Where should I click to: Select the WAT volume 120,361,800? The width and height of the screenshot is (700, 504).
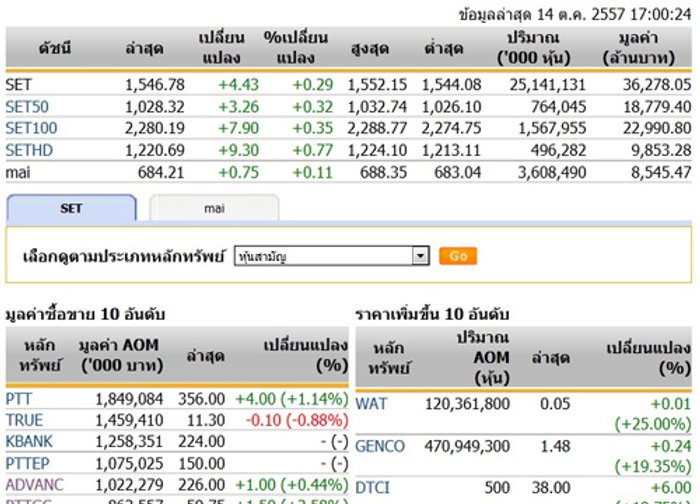(467, 404)
